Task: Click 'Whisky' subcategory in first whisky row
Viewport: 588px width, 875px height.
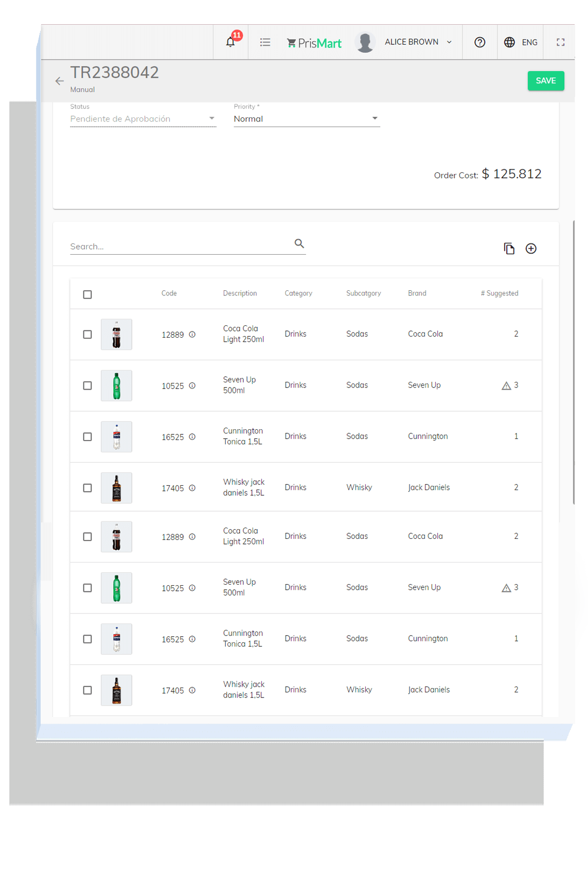Action: [x=359, y=487]
